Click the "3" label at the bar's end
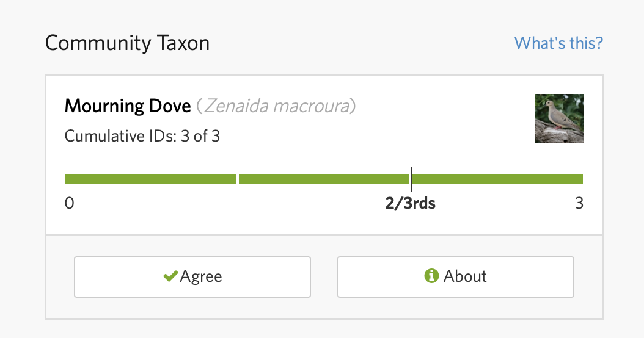The height and width of the screenshot is (338, 644). coord(579,203)
